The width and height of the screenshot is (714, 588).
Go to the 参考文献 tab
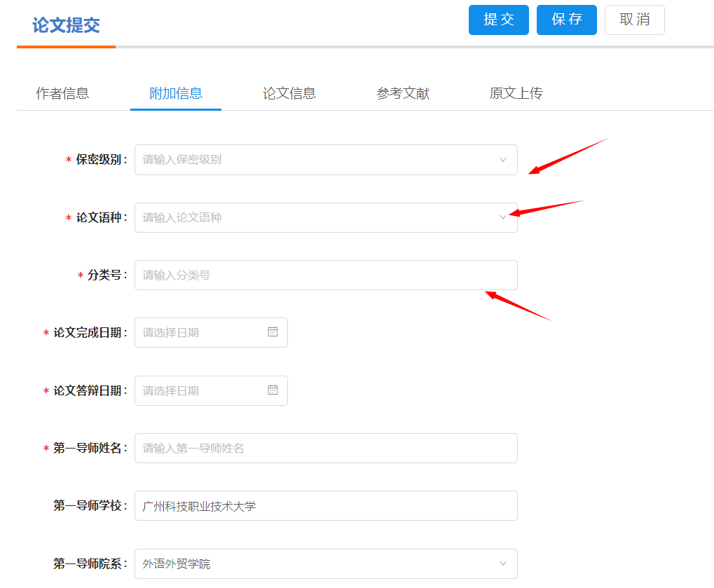(x=403, y=93)
